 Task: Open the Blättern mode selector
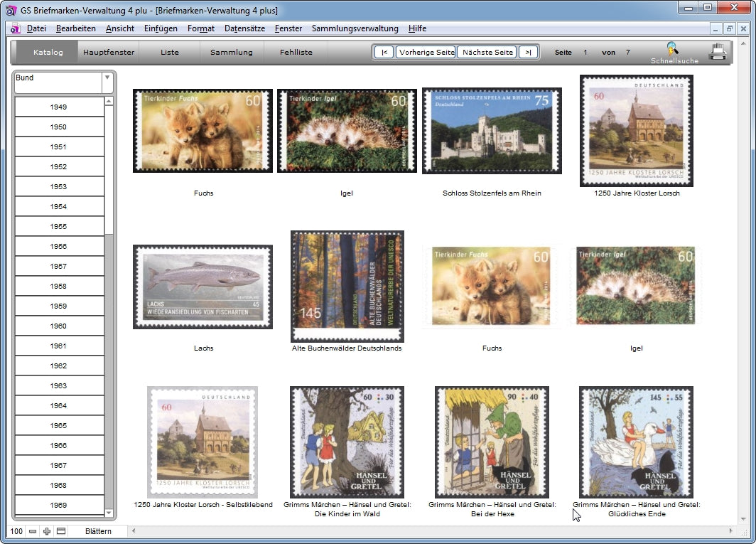[x=98, y=531]
